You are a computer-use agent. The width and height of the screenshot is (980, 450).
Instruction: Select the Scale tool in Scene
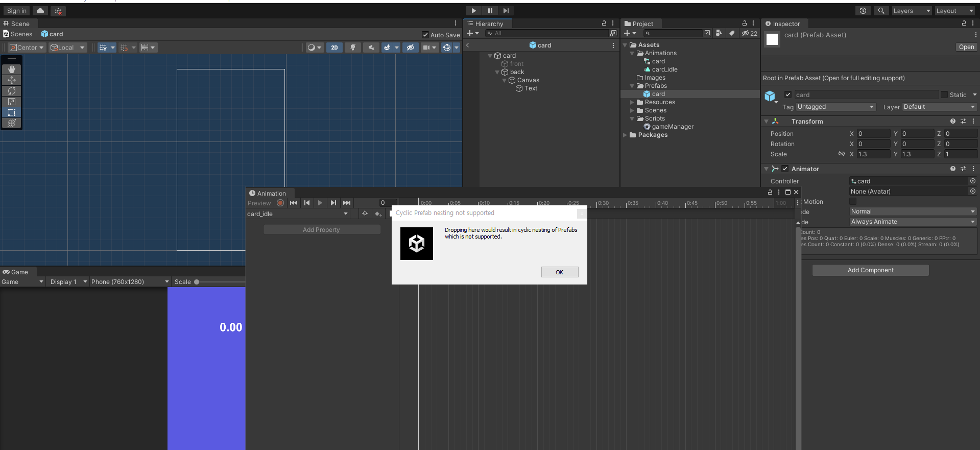(12, 102)
